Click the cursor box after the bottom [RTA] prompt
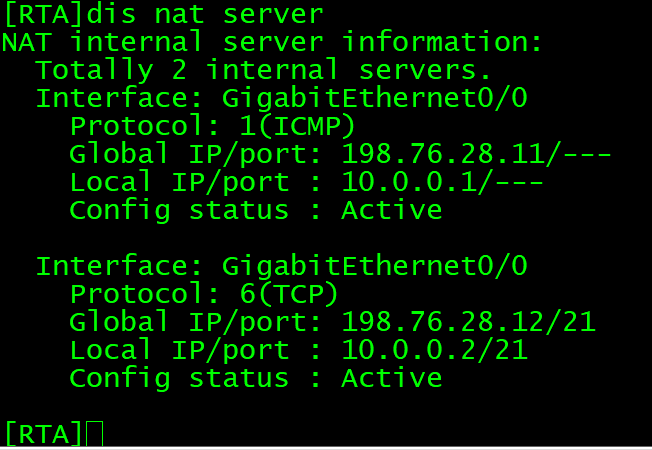This screenshot has height=450, width=652. click(95, 434)
